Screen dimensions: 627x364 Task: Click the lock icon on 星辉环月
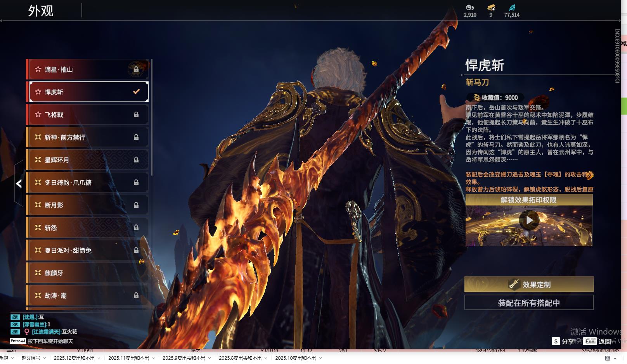pyautogui.click(x=136, y=159)
